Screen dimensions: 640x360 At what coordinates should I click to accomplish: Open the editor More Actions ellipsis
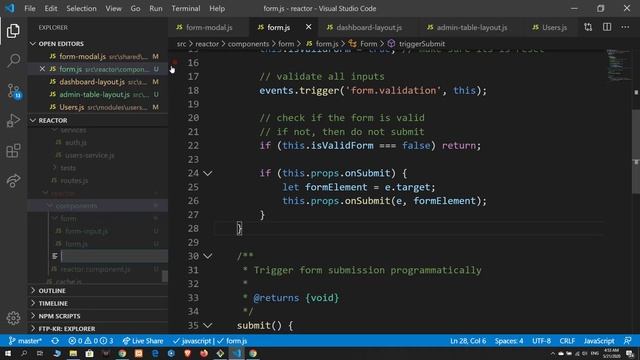tap(625, 27)
